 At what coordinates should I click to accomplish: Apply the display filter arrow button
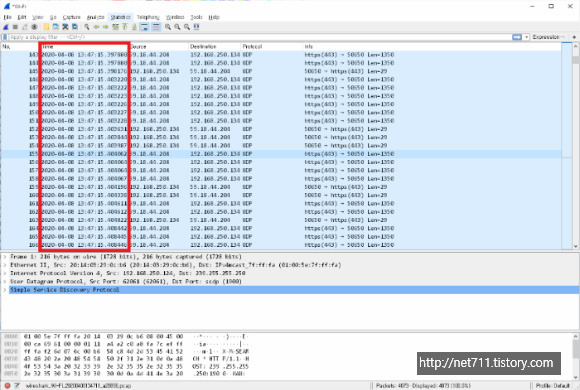tap(517, 37)
